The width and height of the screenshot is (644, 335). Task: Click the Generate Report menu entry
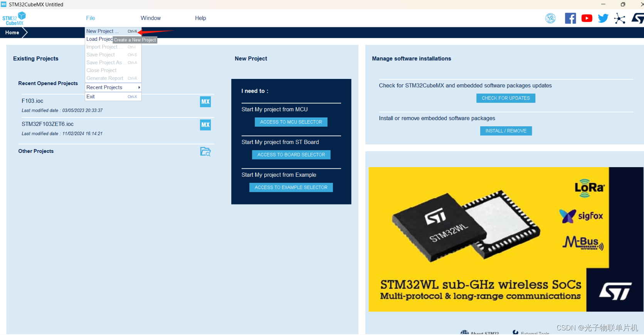pos(113,78)
